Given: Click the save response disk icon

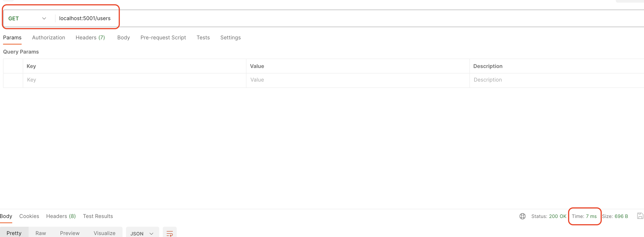Looking at the screenshot, I should click(640, 216).
